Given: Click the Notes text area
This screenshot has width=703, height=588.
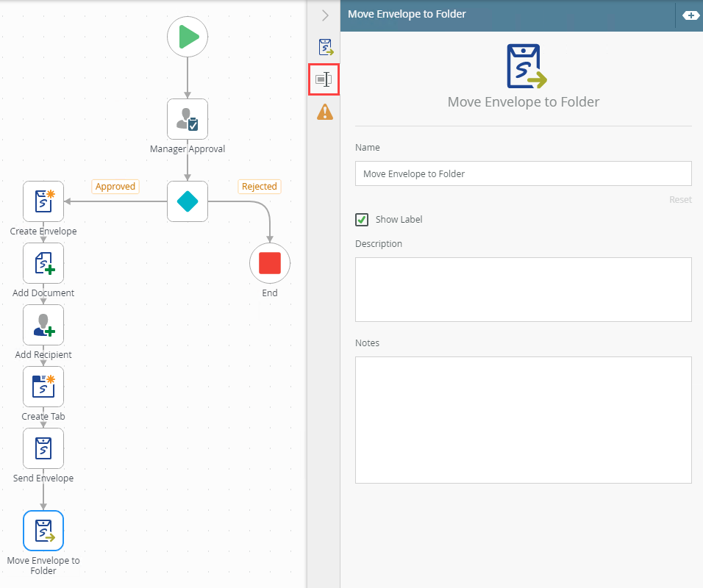Looking at the screenshot, I should click(523, 419).
